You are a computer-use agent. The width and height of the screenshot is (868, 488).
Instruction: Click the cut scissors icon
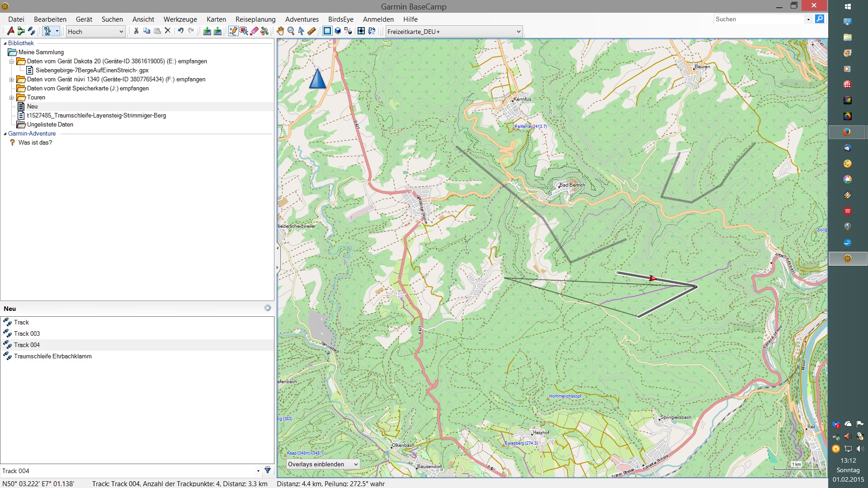136,31
